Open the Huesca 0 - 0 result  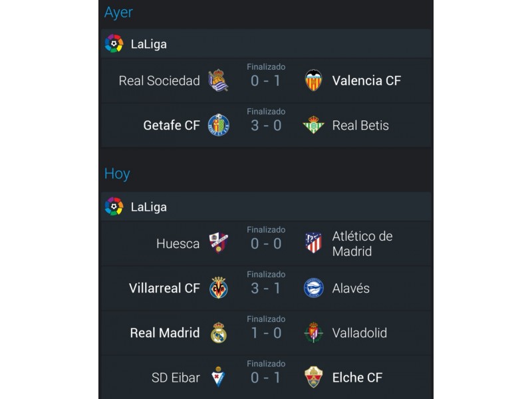[x=266, y=243]
